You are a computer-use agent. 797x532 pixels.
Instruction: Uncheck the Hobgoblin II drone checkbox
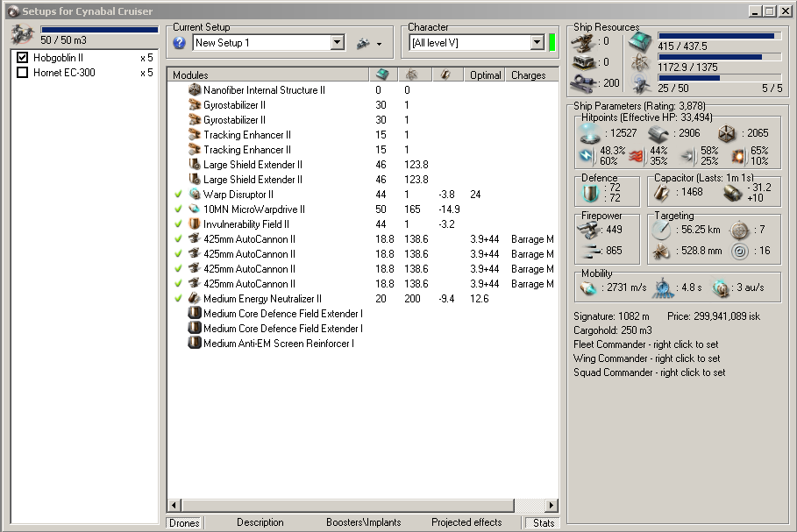click(23, 58)
